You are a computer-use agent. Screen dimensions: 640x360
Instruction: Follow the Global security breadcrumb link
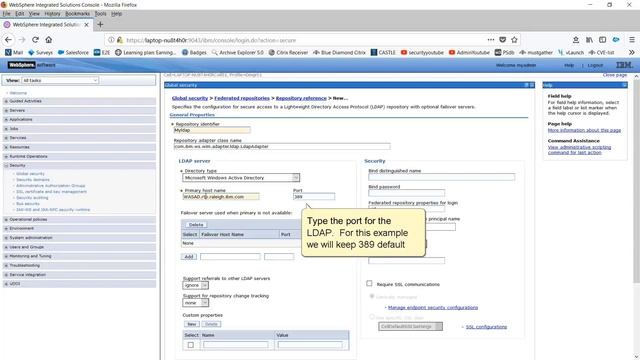[x=190, y=98]
